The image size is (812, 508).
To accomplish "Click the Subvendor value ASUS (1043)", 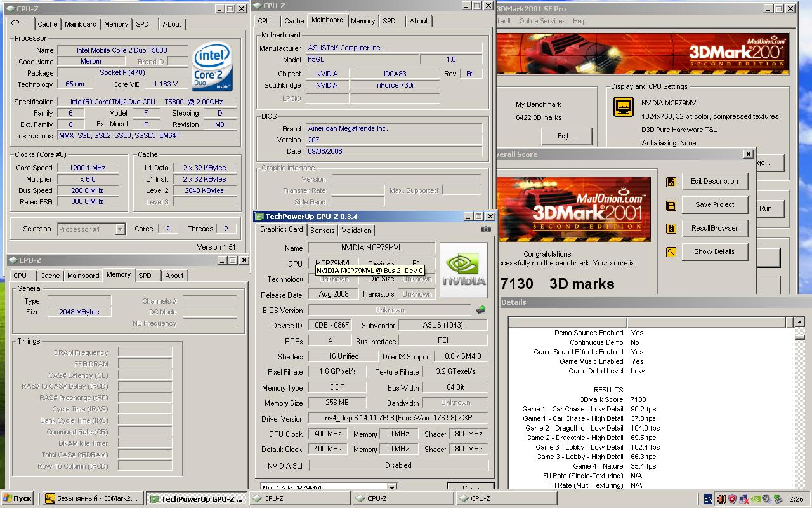I will (444, 325).
